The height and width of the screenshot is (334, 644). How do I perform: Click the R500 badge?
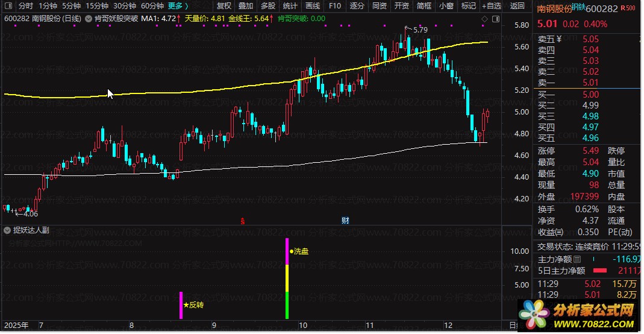(x=628, y=8)
